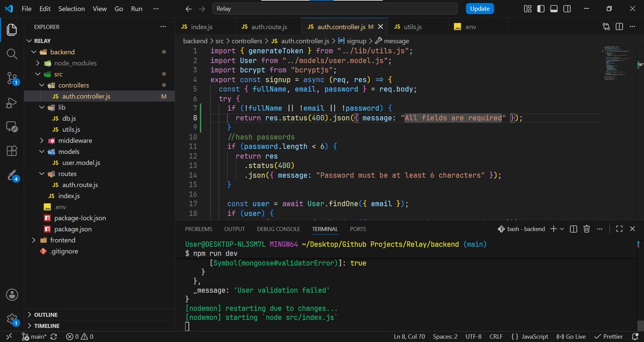Viewport: 644px width, 342px height.
Task: Open the remote window status bar icon
Action: point(9,337)
